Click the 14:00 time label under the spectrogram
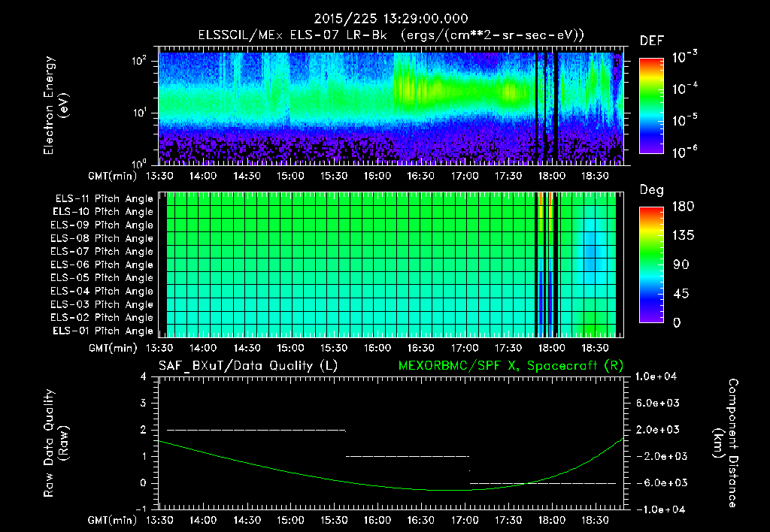 [x=203, y=176]
